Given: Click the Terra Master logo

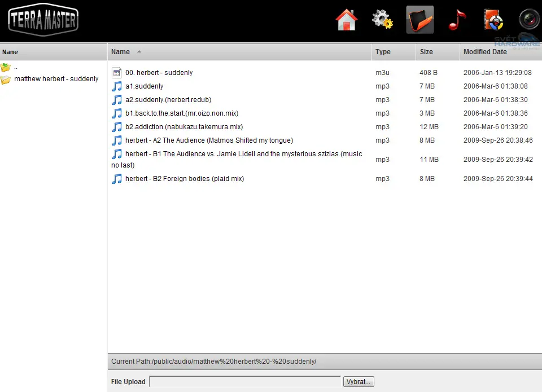Looking at the screenshot, I should click(43, 20).
